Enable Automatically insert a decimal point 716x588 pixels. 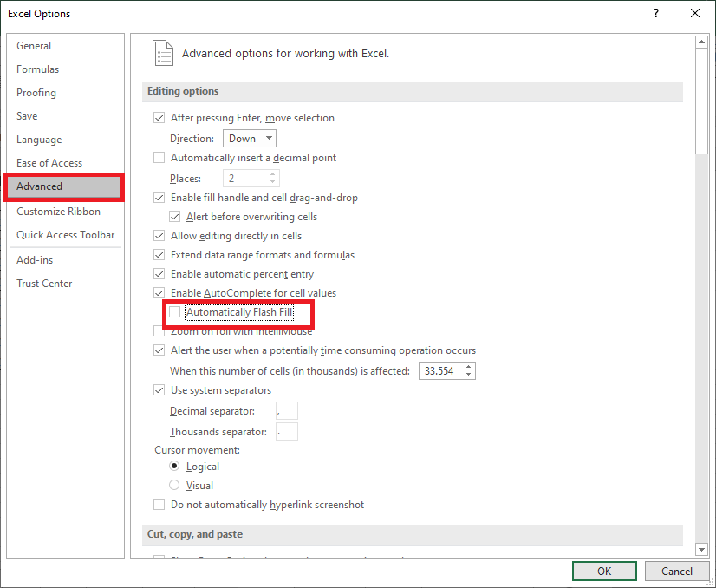[x=159, y=158]
